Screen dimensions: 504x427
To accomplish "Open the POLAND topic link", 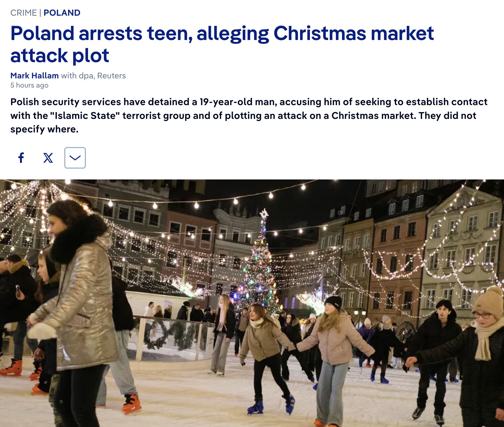I will pos(62,13).
